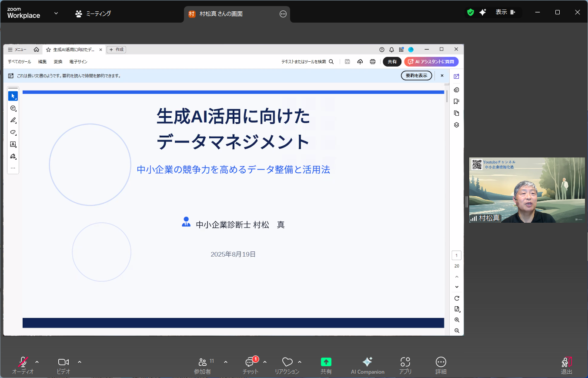588x378 pixels.
Task: Expand the audio options chevron
Action: tap(37, 362)
